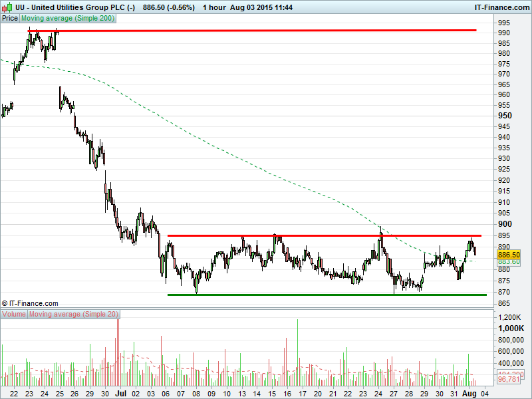
Task: Select the Price indicator label
Action: 10,18
